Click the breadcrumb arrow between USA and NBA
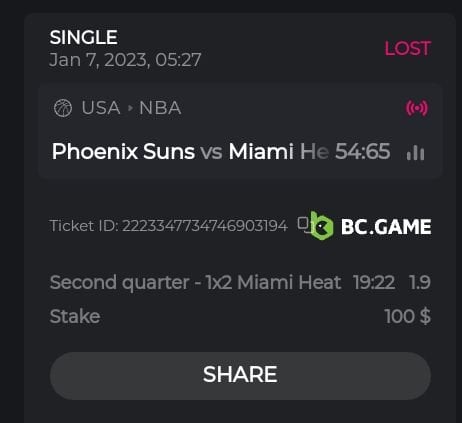Screen dimensions: 462x423 [130, 108]
